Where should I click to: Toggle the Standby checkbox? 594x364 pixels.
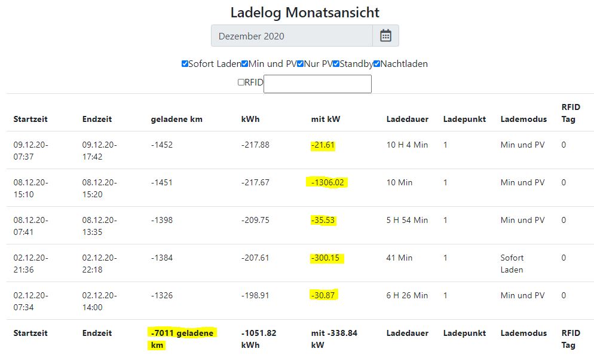(x=336, y=64)
